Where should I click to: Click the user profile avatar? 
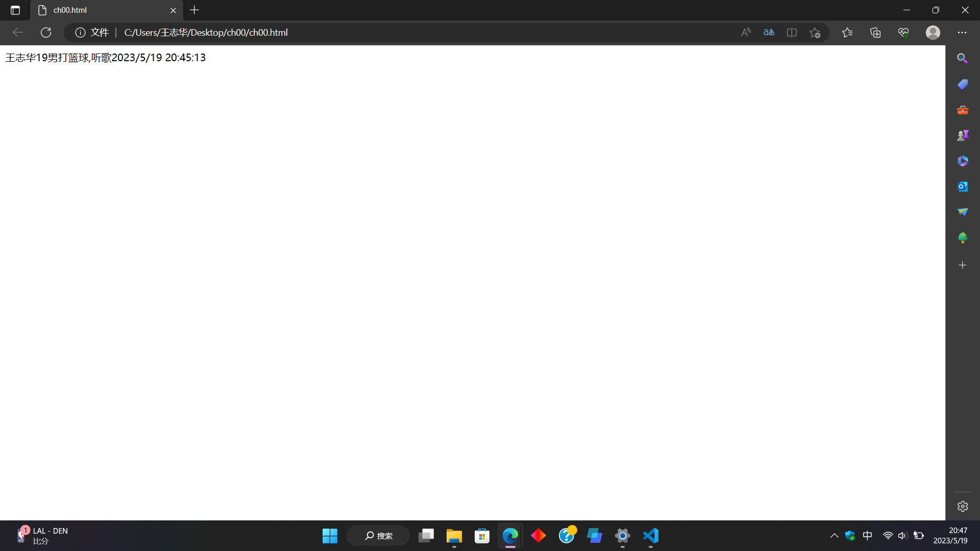pyautogui.click(x=933, y=33)
